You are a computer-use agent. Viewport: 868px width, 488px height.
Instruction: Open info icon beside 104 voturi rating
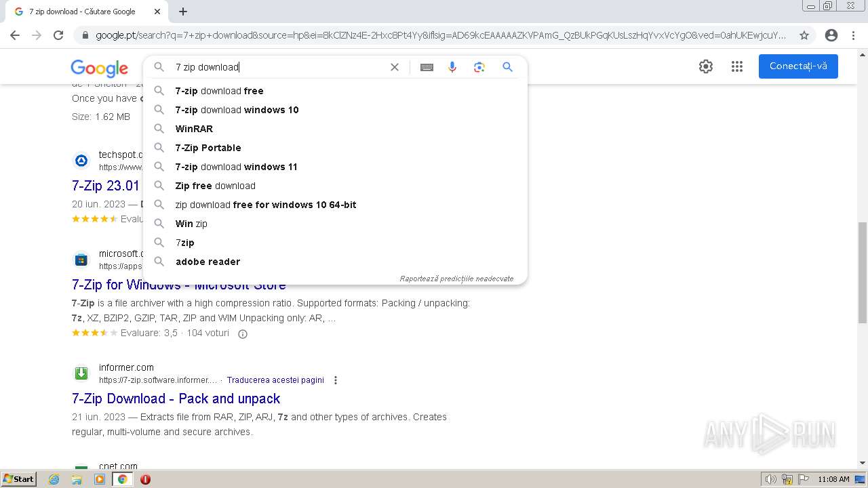point(243,333)
